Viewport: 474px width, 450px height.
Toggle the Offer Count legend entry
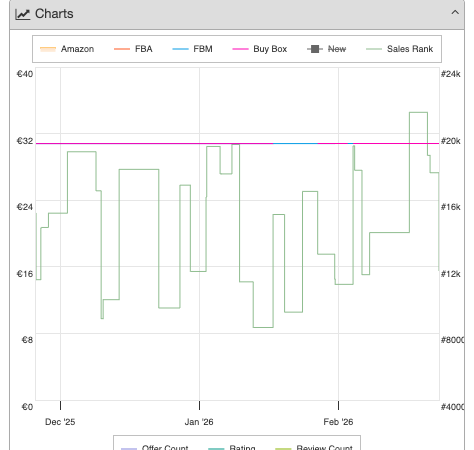[x=154, y=447]
